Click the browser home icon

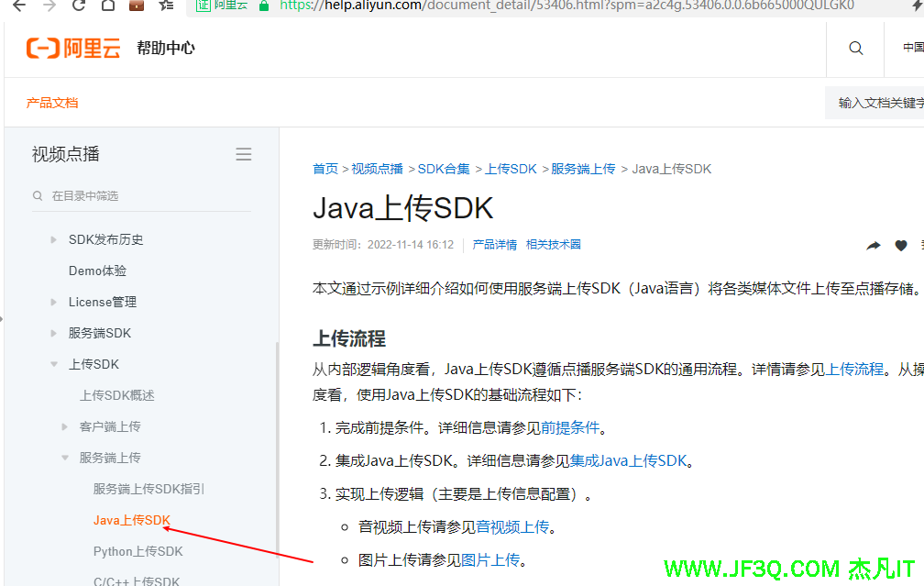point(107,6)
